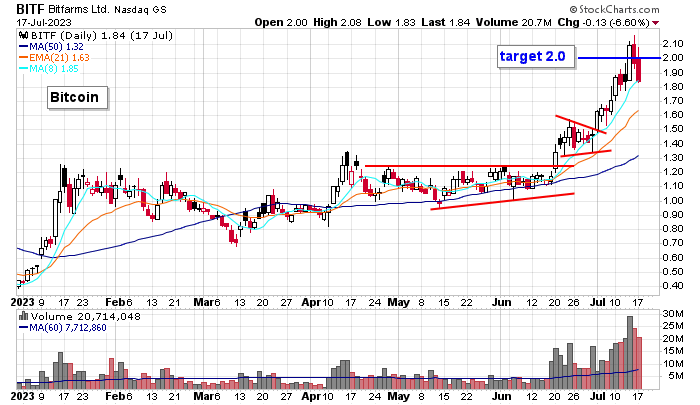Click the "Low 1.83" value
700x405 pixels.
pos(392,22)
